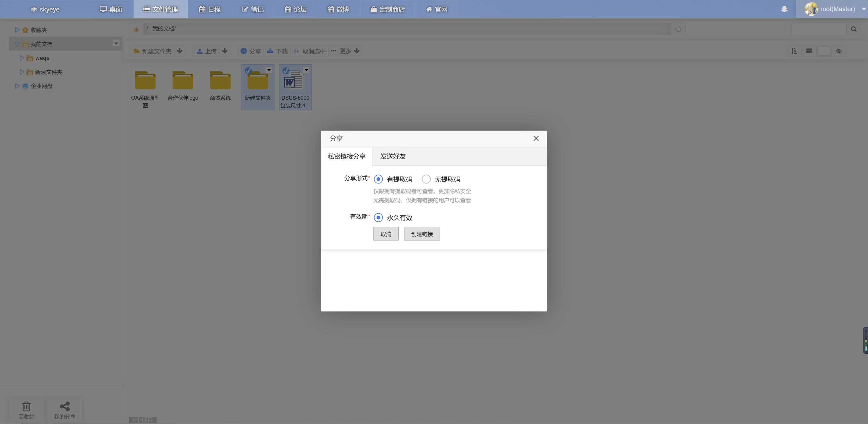This screenshot has width=868, height=424.
Task: Click the favorite star icon beside path bar
Action: [678, 29]
